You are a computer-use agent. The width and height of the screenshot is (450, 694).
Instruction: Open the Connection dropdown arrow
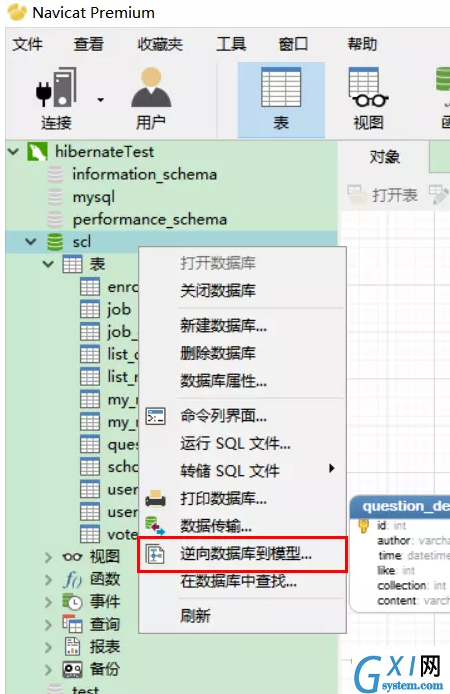100,100
